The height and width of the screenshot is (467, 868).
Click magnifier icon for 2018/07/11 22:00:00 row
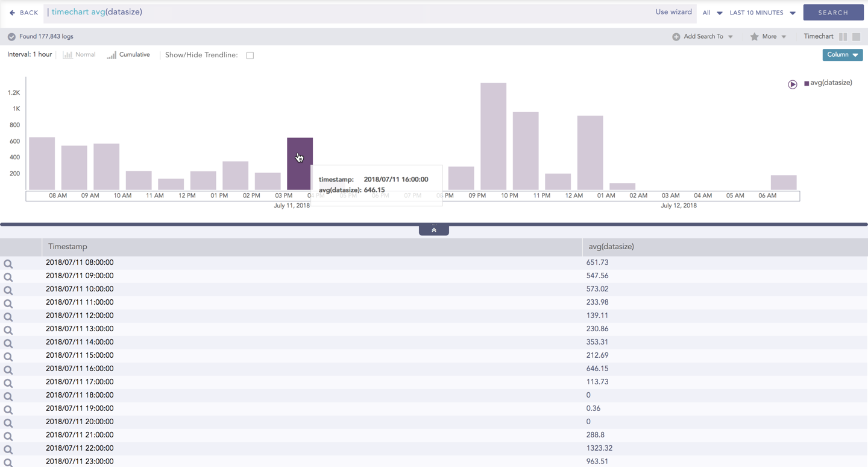[8, 450]
